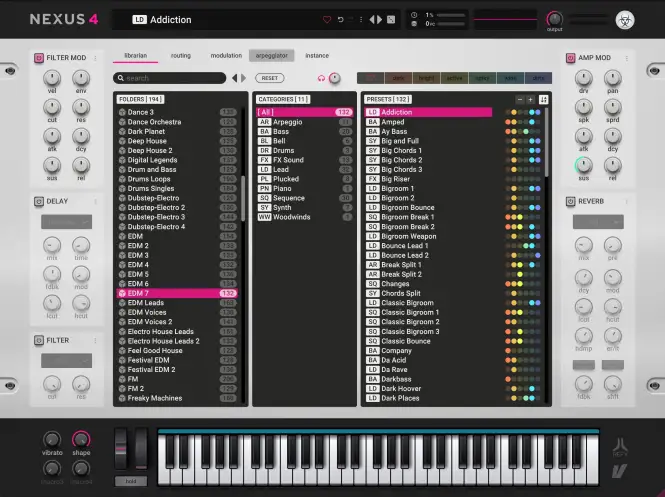Open the Reverb type dropdown
Viewport: 665px width, 497px height.
pyautogui.click(x=598, y=222)
